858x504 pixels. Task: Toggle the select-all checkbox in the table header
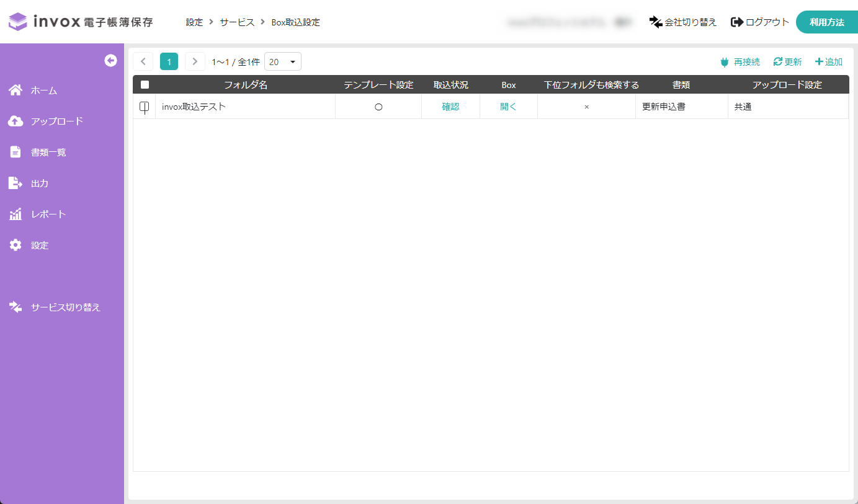[x=145, y=84]
